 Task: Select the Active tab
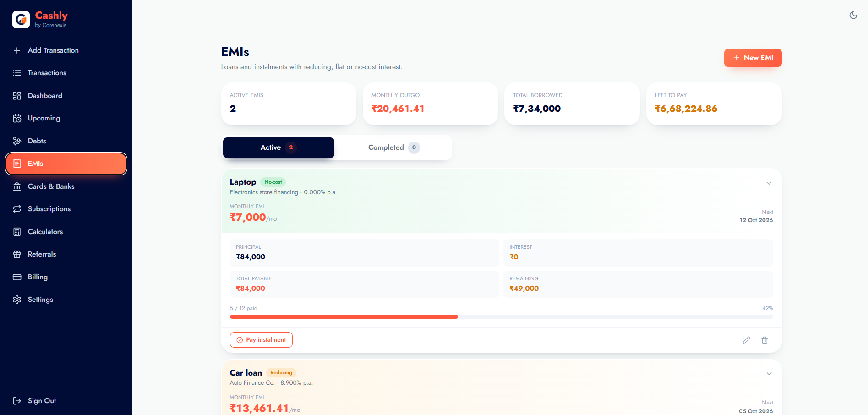pos(278,147)
